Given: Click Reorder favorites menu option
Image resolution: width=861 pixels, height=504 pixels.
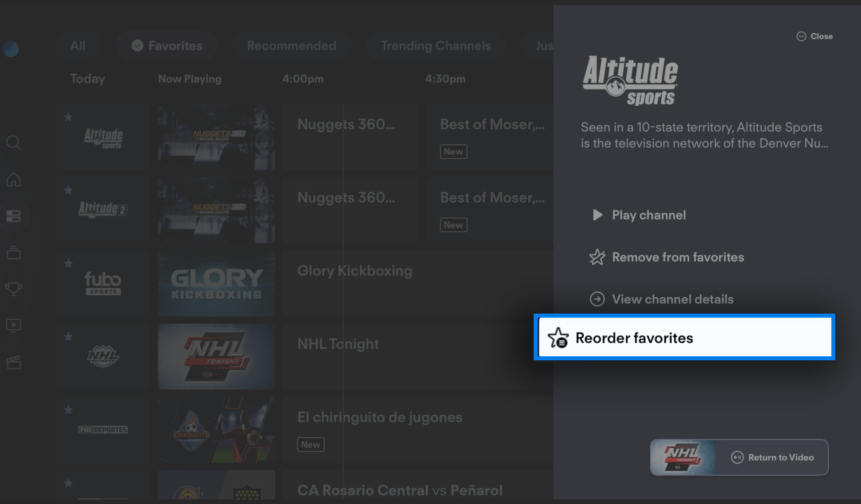Looking at the screenshot, I should click(x=683, y=337).
